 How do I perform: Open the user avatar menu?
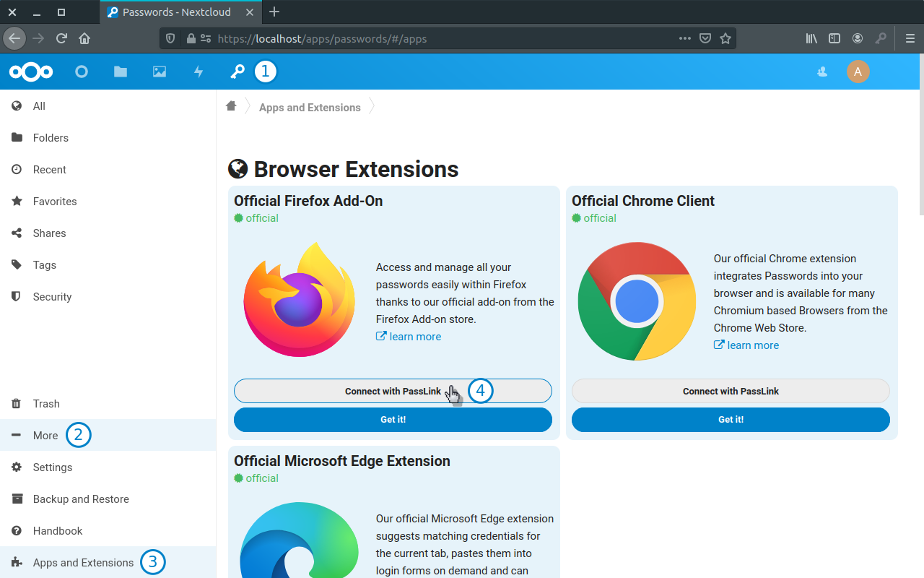click(858, 72)
